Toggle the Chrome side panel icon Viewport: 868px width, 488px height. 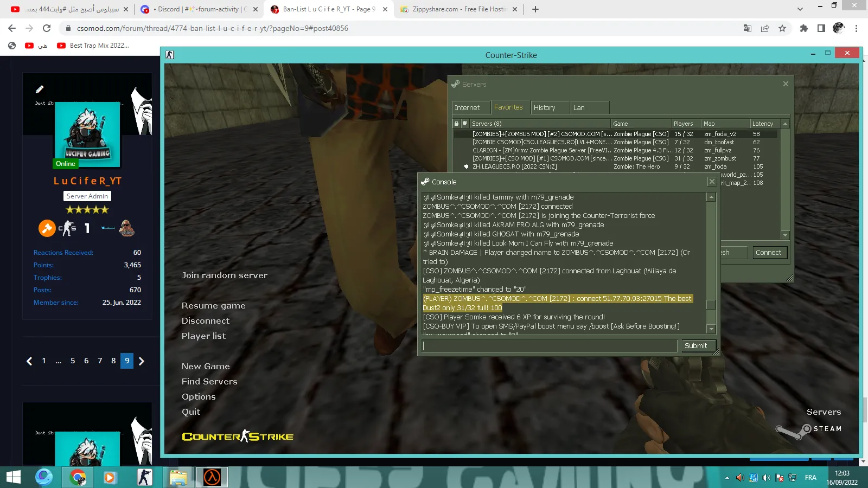point(821,28)
